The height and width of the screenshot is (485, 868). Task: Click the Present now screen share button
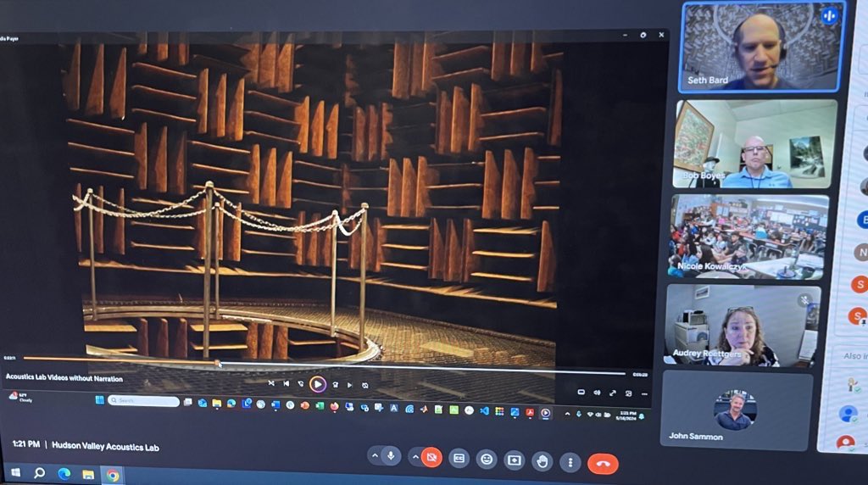[x=515, y=460]
